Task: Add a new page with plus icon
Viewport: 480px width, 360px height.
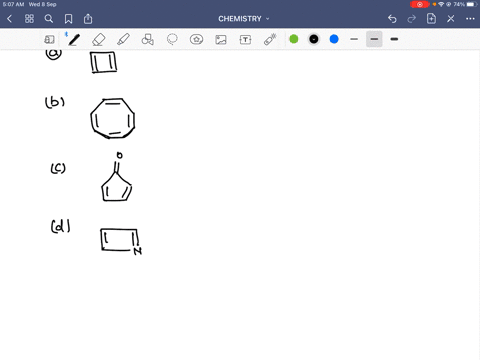Action: (x=431, y=19)
